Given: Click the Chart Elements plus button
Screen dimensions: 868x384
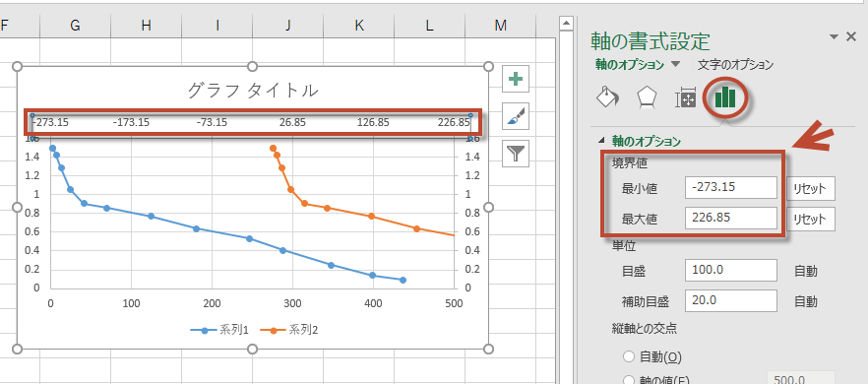Looking at the screenshot, I should coord(516,79).
